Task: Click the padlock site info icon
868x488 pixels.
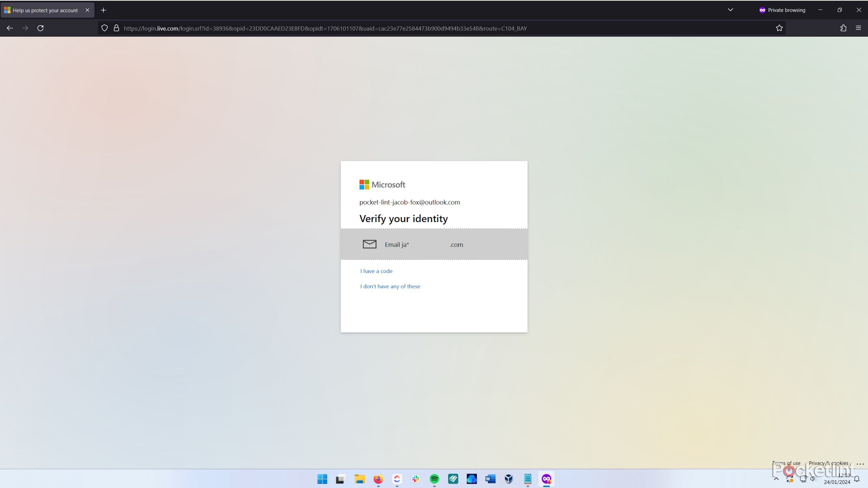Action: [116, 28]
